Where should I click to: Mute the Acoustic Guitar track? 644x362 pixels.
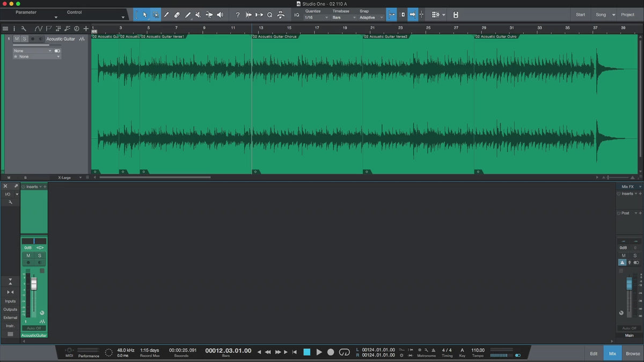point(17,39)
